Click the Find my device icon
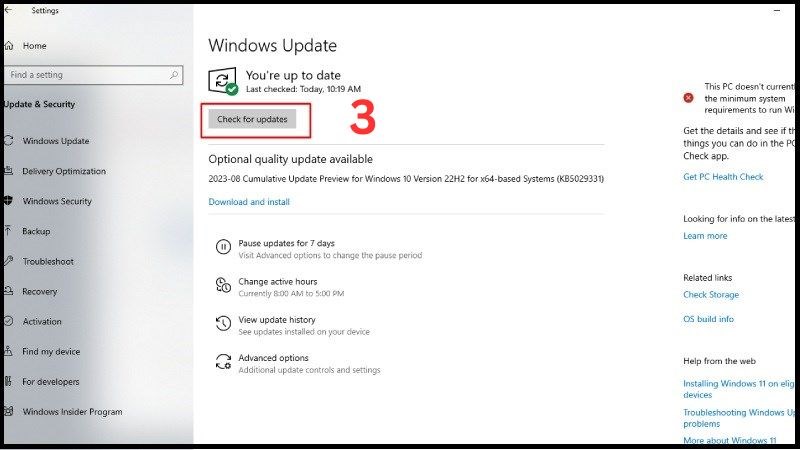800x450 pixels. (9, 352)
